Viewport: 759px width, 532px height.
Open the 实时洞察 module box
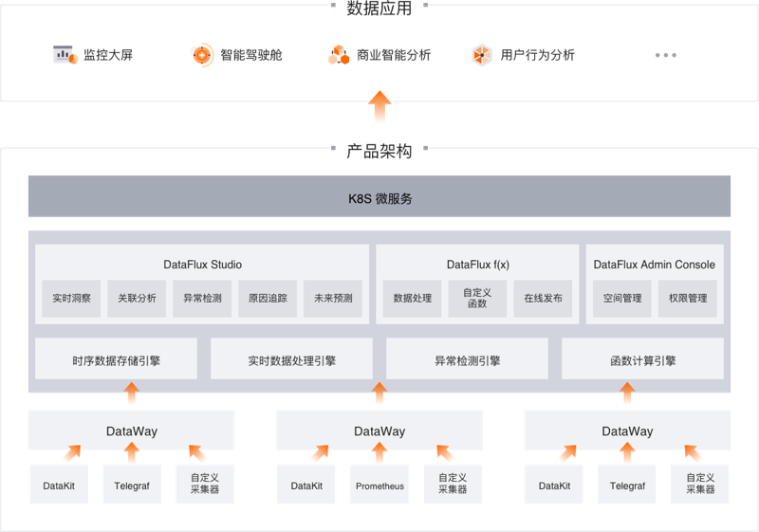[x=71, y=299]
